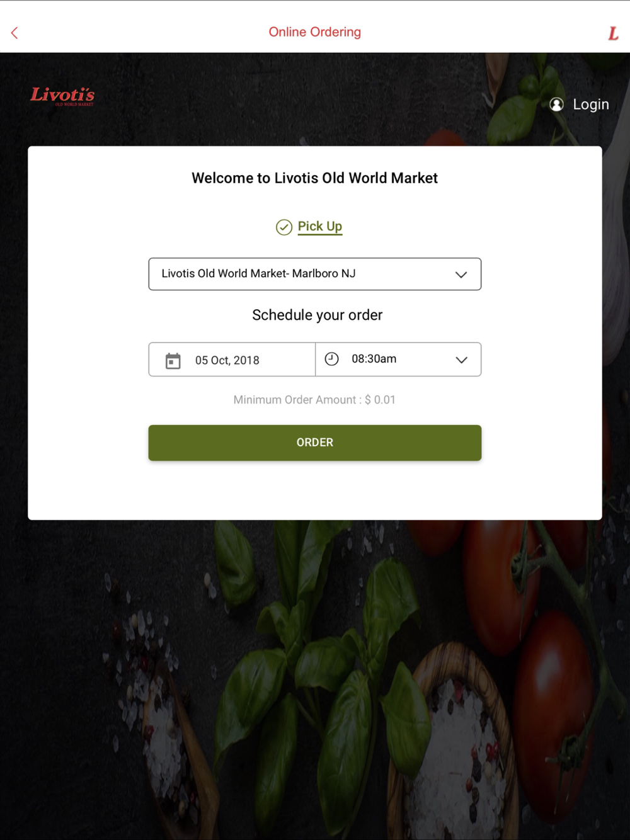Click the user profile avatar icon
630x840 pixels.
click(x=556, y=105)
